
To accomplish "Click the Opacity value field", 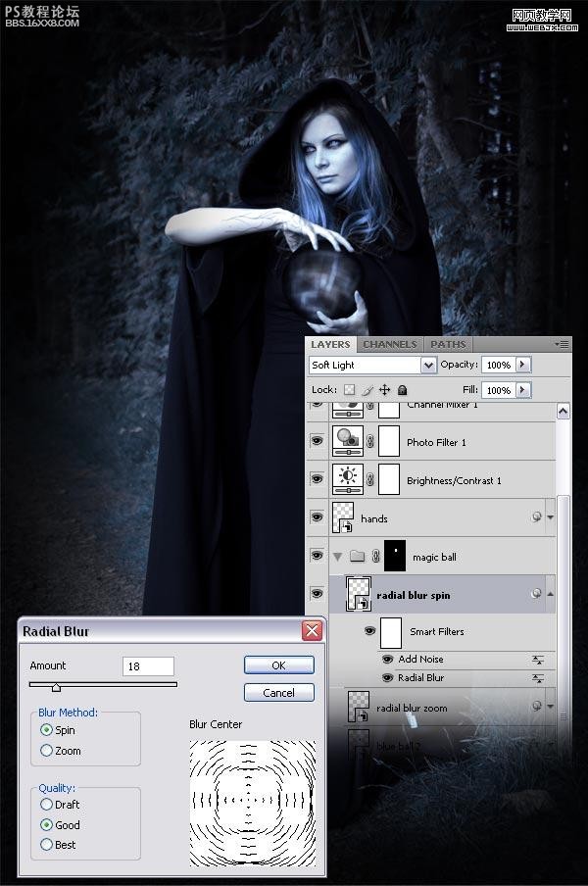I will [499, 365].
